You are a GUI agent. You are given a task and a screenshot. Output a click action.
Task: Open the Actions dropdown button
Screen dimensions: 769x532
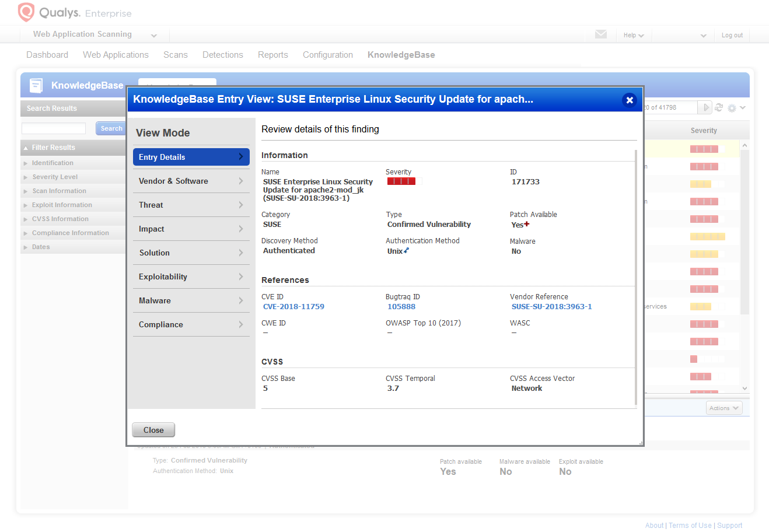(x=724, y=408)
